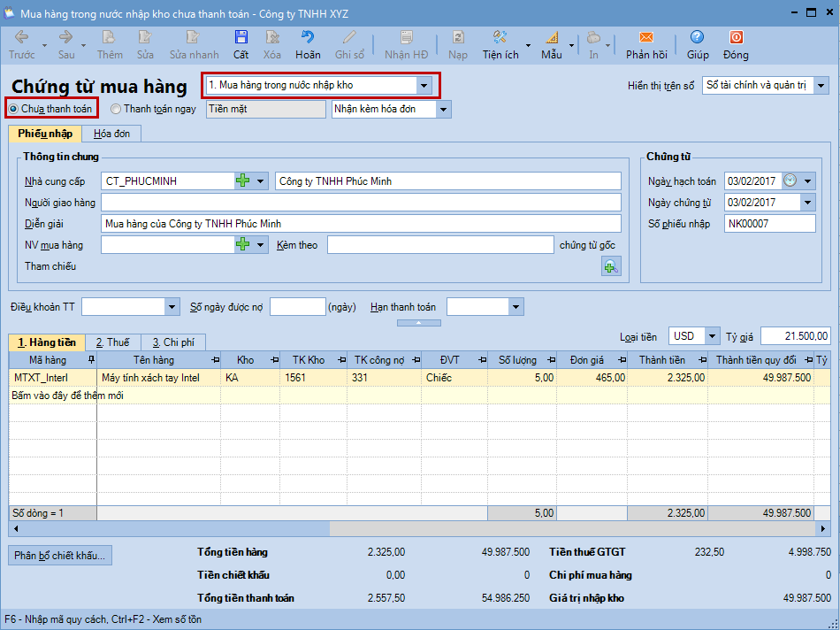Click the Sửa edit icon
Screen dimensions: 840x630
pos(145,37)
